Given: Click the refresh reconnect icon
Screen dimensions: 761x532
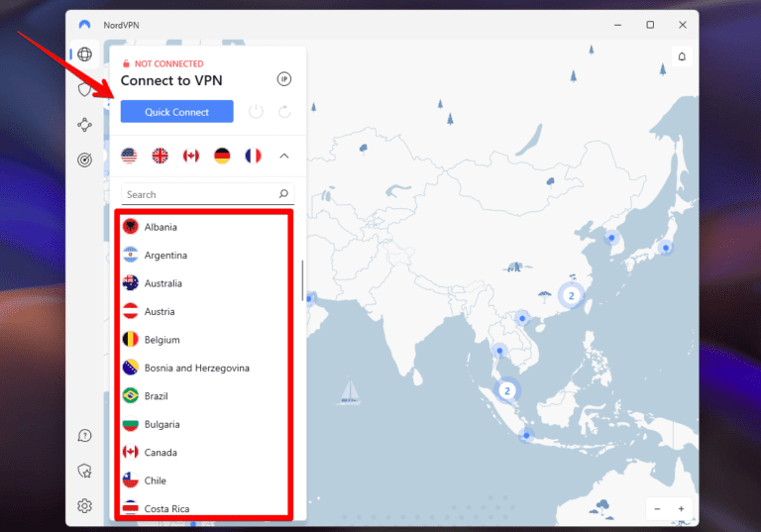Looking at the screenshot, I should click(x=284, y=112).
